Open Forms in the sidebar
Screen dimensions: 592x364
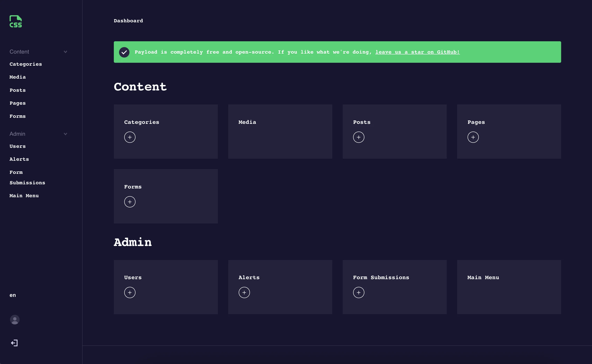point(18,116)
